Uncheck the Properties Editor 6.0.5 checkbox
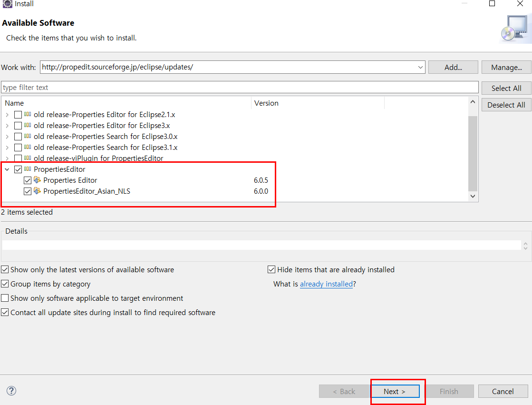 pyautogui.click(x=28, y=180)
